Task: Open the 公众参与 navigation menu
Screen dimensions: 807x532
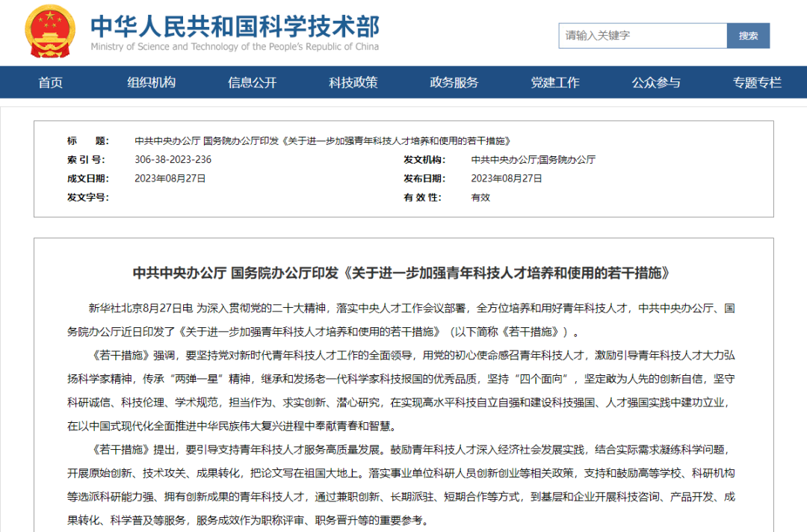Action: [657, 82]
